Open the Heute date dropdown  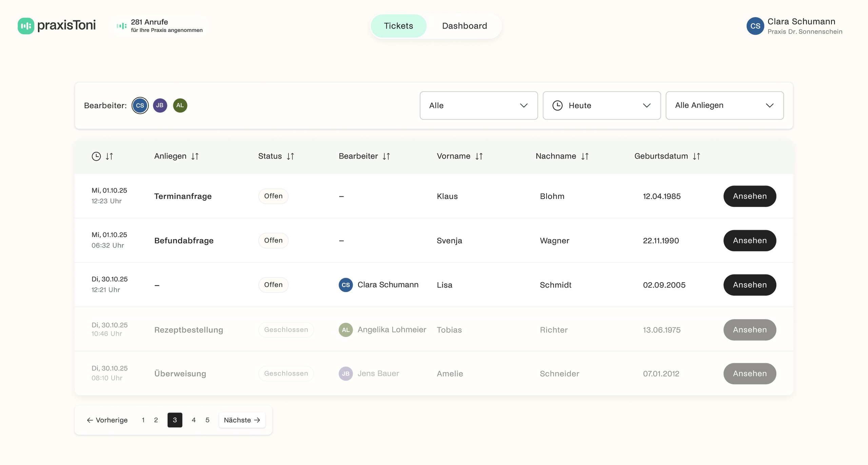601,105
